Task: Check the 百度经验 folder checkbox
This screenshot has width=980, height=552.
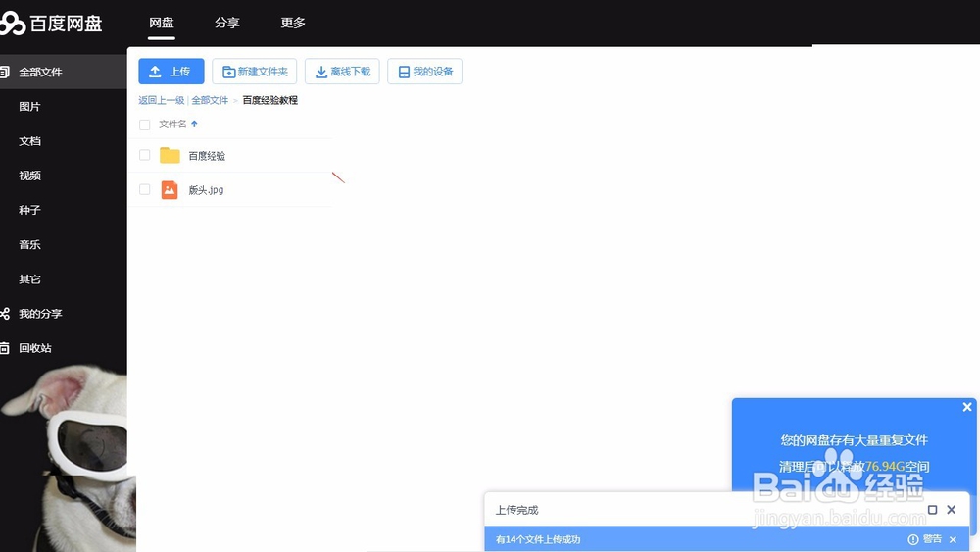Action: click(x=144, y=155)
